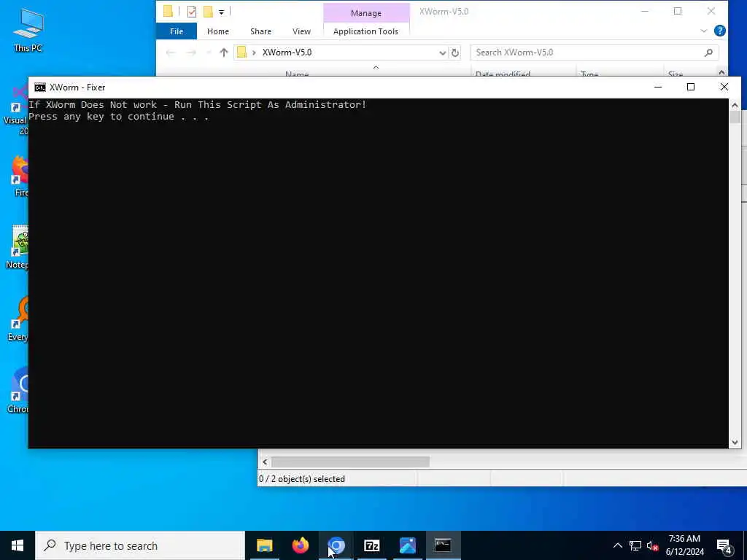747x560 pixels.
Task: Show hidden tray icons chevron
Action: (x=617, y=545)
